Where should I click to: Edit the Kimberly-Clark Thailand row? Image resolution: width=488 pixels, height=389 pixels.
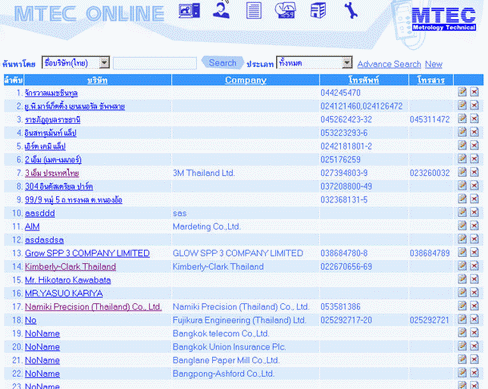(x=462, y=266)
